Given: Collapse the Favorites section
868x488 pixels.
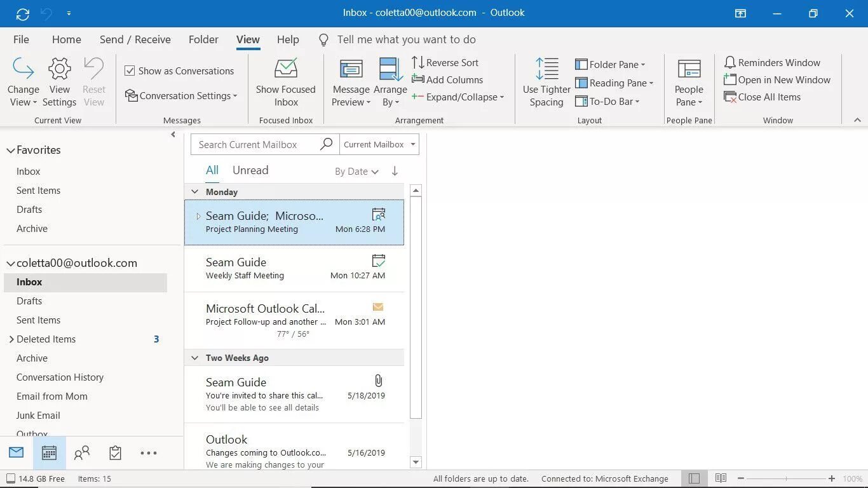Looking at the screenshot, I should pyautogui.click(x=10, y=151).
